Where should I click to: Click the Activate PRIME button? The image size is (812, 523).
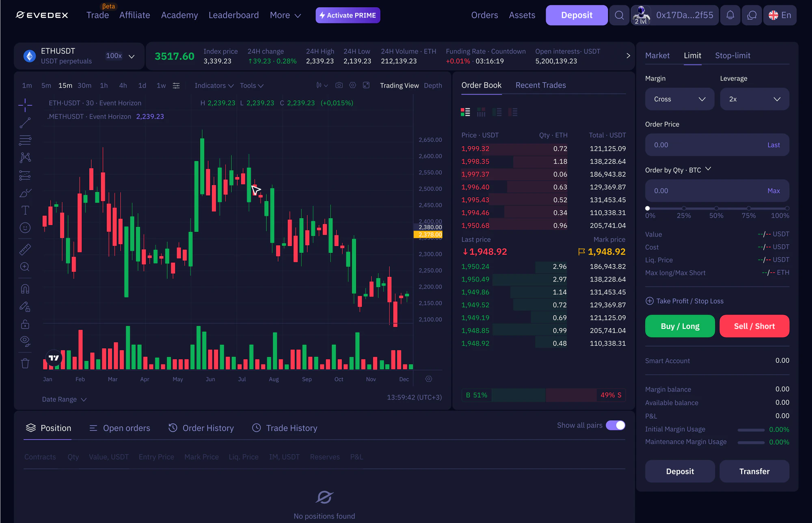(x=348, y=15)
